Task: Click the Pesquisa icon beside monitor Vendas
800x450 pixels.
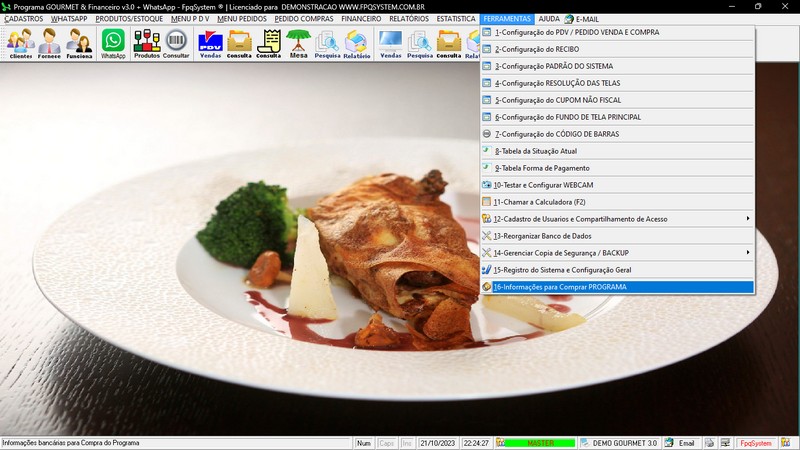Action: 420,43
